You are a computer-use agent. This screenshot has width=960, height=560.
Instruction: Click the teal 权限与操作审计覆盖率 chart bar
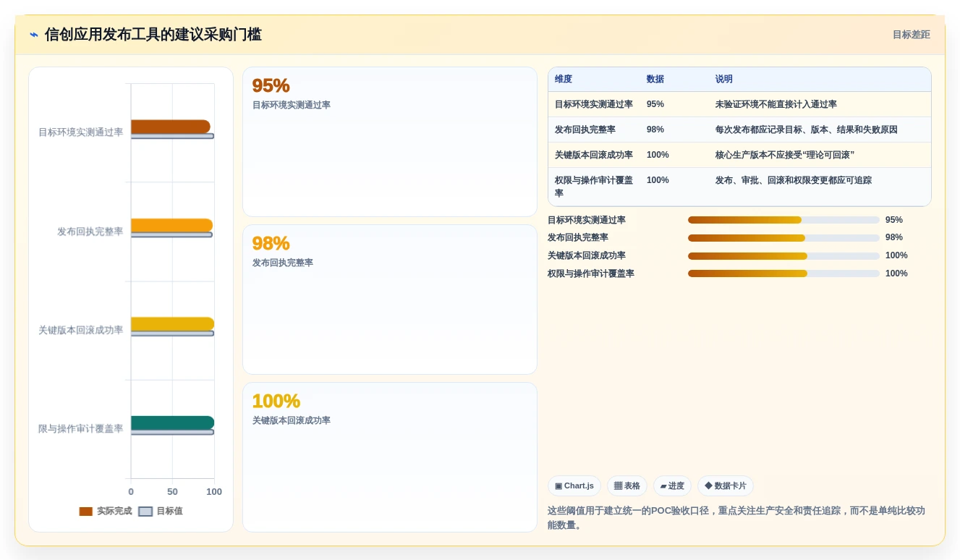(173, 423)
